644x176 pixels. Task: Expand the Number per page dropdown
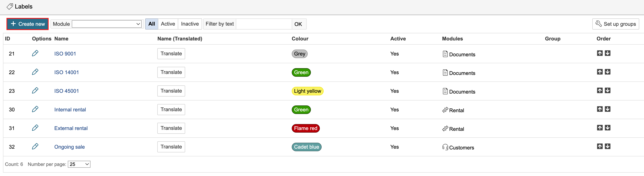(79, 164)
